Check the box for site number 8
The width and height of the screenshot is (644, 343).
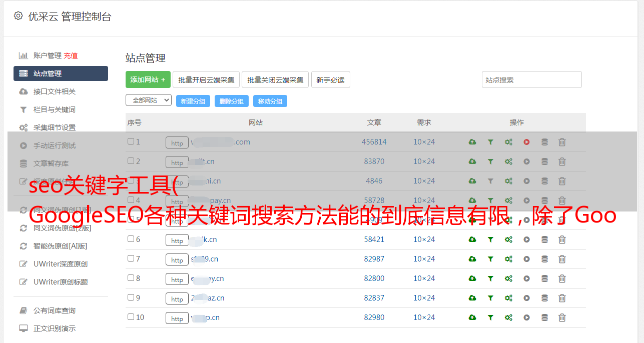[x=131, y=278]
